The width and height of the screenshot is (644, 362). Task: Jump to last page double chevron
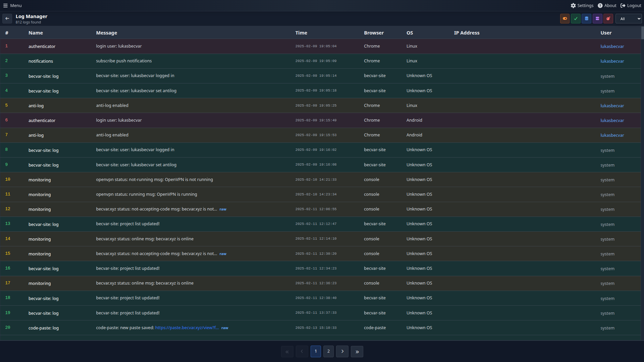point(357,351)
